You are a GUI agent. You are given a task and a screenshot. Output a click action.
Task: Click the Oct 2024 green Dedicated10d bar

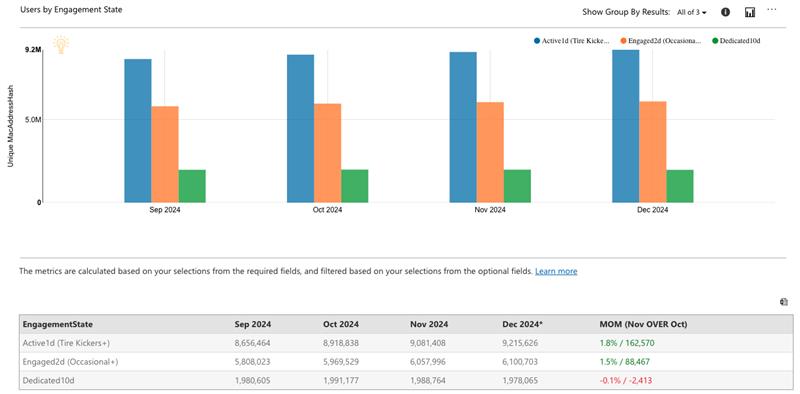tap(355, 186)
